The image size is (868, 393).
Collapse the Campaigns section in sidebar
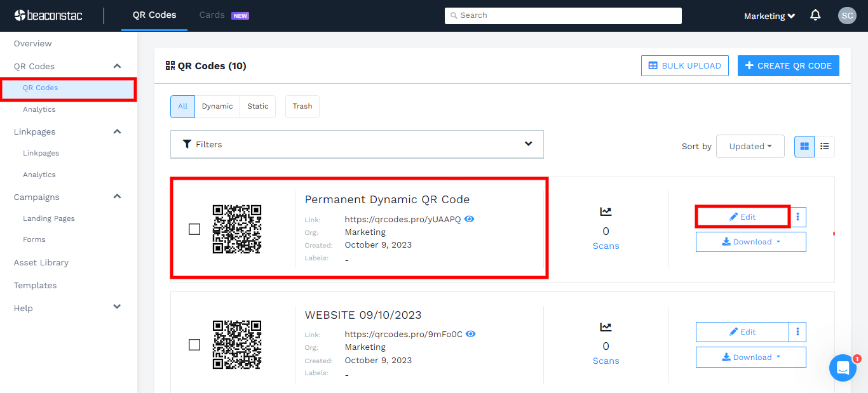[117, 196]
